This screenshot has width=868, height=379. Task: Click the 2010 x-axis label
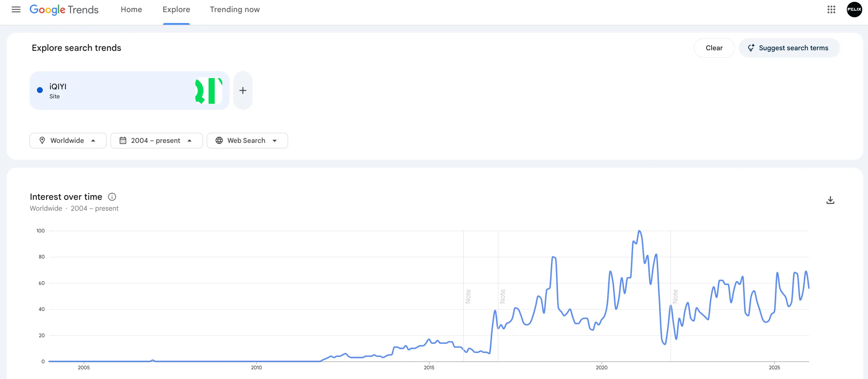pos(257,367)
